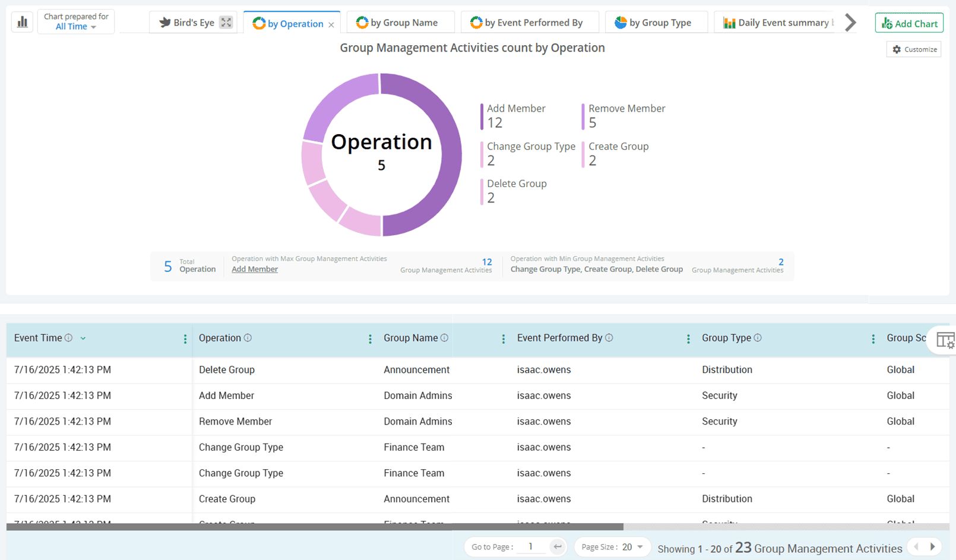Close the by Operation tab
956x560 pixels.
(x=331, y=24)
